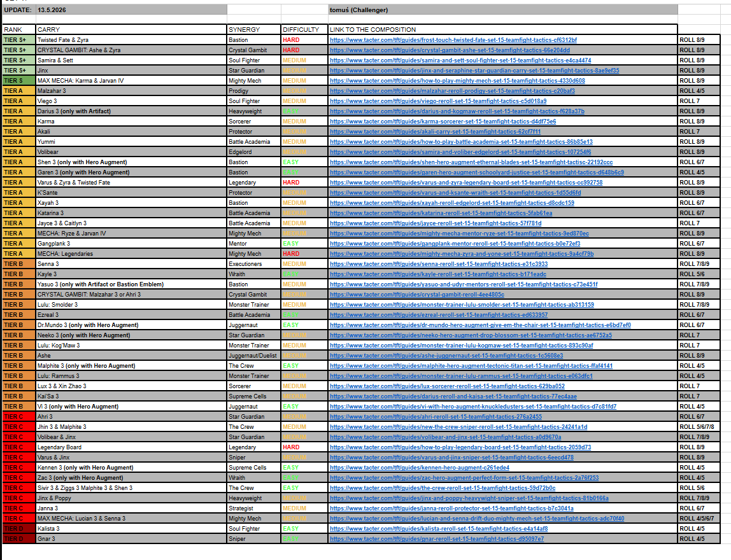
Task: Select the HARD difficulty cell for Legendary Board
Action: [304, 447]
